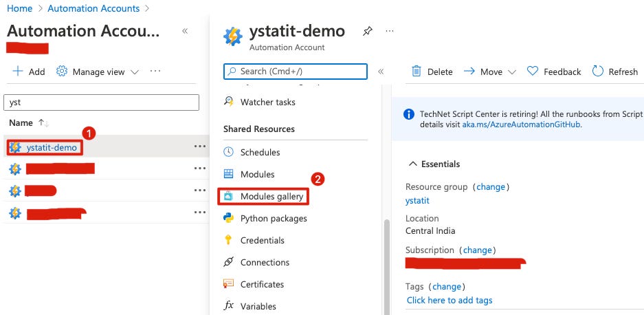Pin ystatit-demo to dashboard
Image resolution: width=644 pixels, height=315 pixels.
pos(368,31)
